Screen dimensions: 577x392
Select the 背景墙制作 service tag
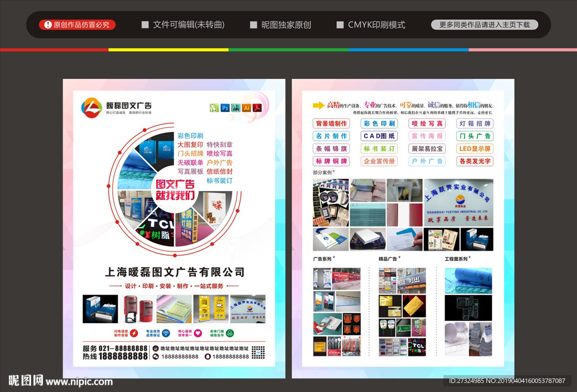[331, 124]
